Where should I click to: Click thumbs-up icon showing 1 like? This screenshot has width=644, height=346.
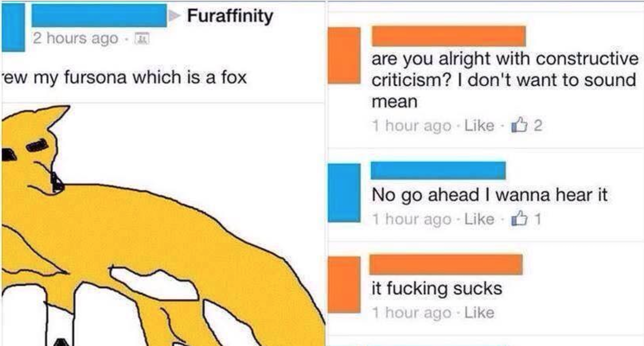(x=519, y=219)
